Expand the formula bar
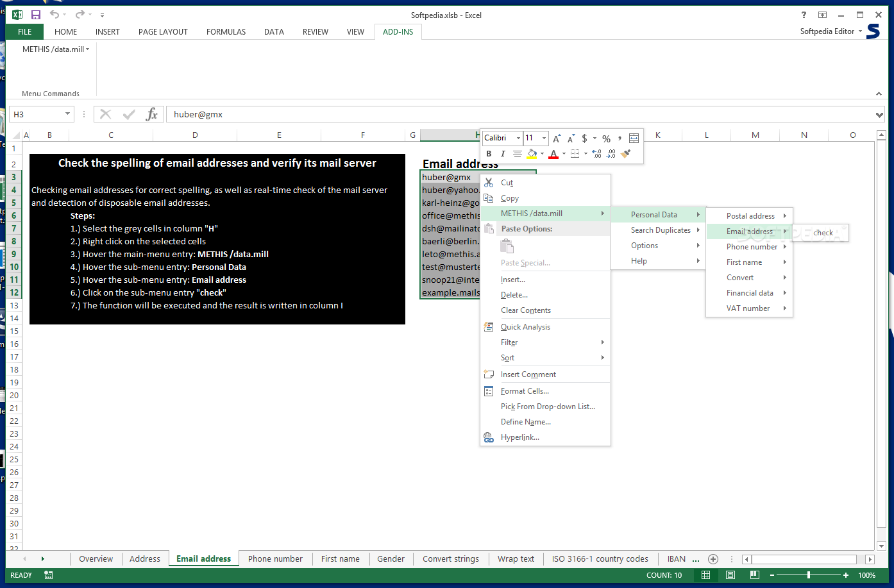 [x=879, y=115]
